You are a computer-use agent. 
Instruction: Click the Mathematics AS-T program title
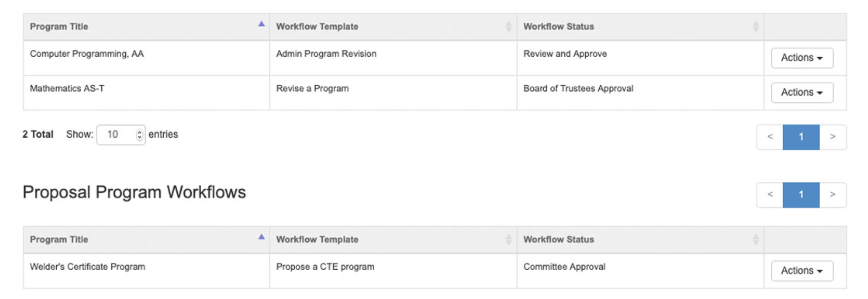67,88
